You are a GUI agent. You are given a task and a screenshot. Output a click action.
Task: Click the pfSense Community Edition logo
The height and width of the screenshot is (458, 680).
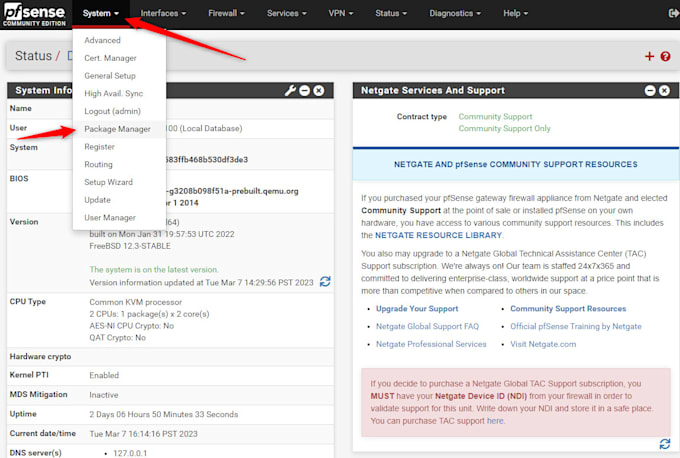(x=34, y=14)
